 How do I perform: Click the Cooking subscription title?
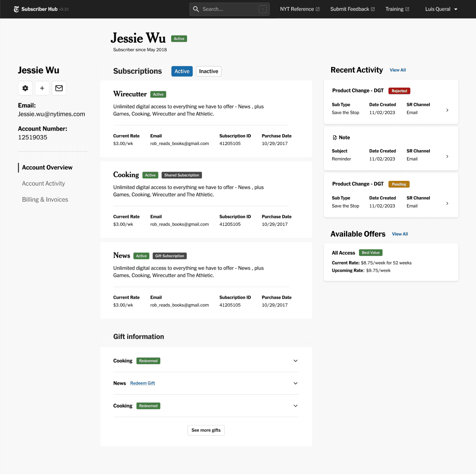[x=126, y=175]
